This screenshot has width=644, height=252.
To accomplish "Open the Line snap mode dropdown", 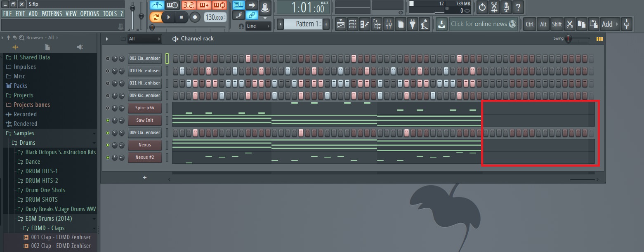I will click(x=258, y=26).
